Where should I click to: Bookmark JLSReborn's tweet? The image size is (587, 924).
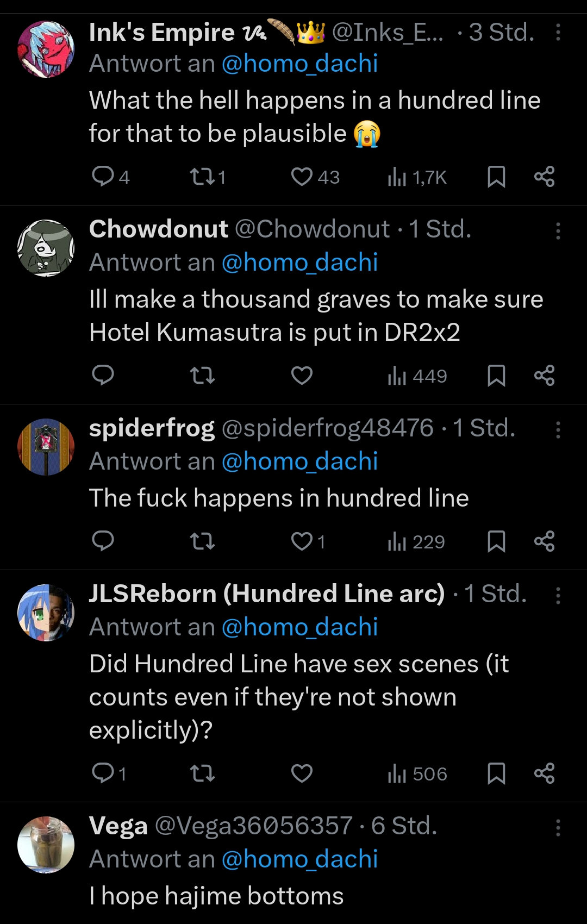tap(496, 773)
